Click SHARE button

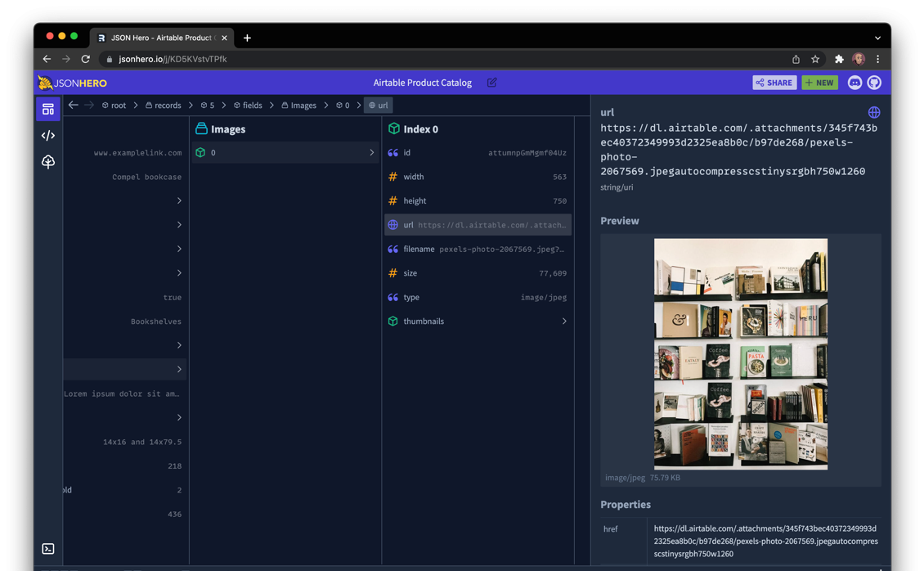(774, 83)
